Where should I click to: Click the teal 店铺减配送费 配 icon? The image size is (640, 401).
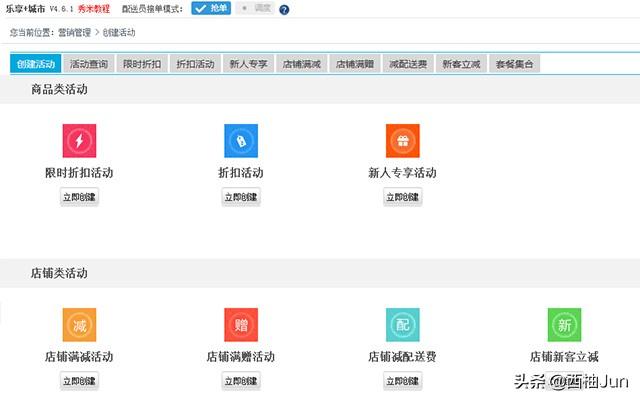click(x=402, y=325)
